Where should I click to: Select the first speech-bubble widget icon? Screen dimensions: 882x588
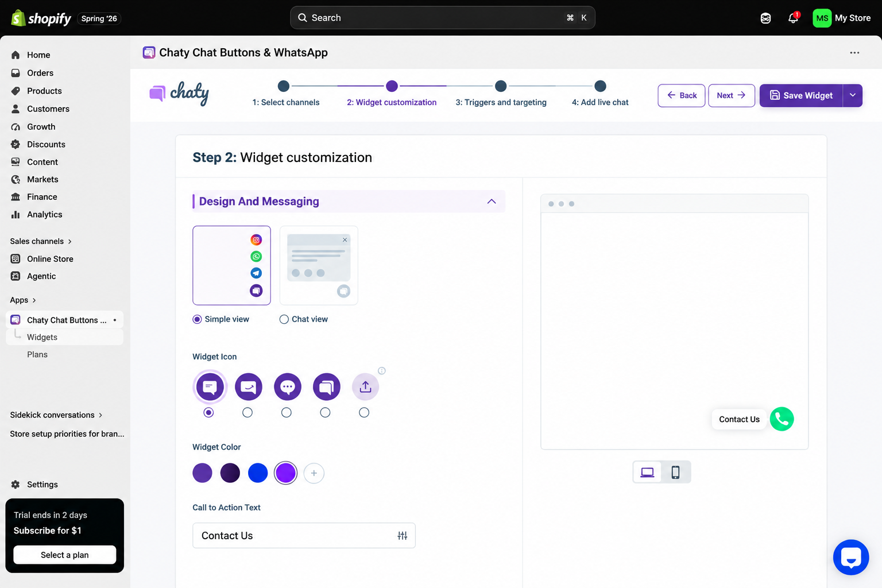pyautogui.click(x=210, y=387)
